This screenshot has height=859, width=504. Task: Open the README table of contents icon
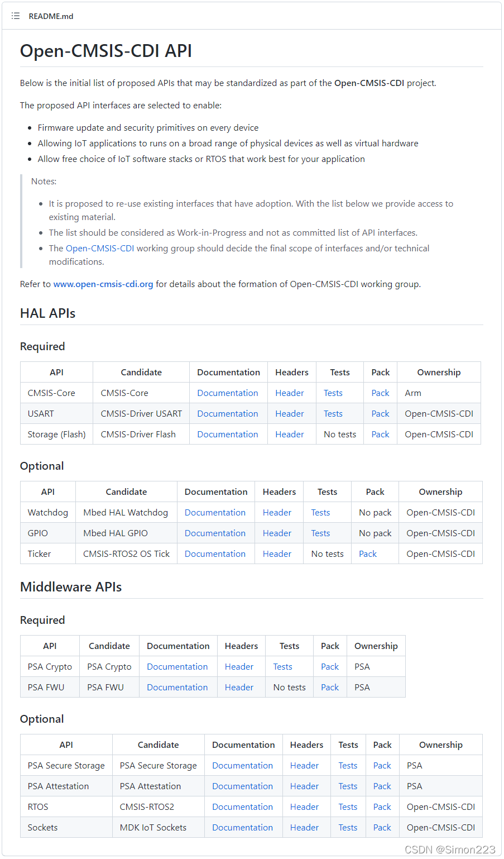pyautogui.click(x=16, y=16)
